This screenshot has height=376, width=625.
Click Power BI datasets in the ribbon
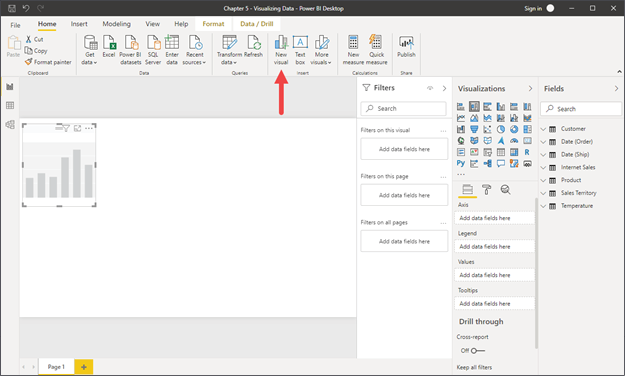[x=130, y=50]
